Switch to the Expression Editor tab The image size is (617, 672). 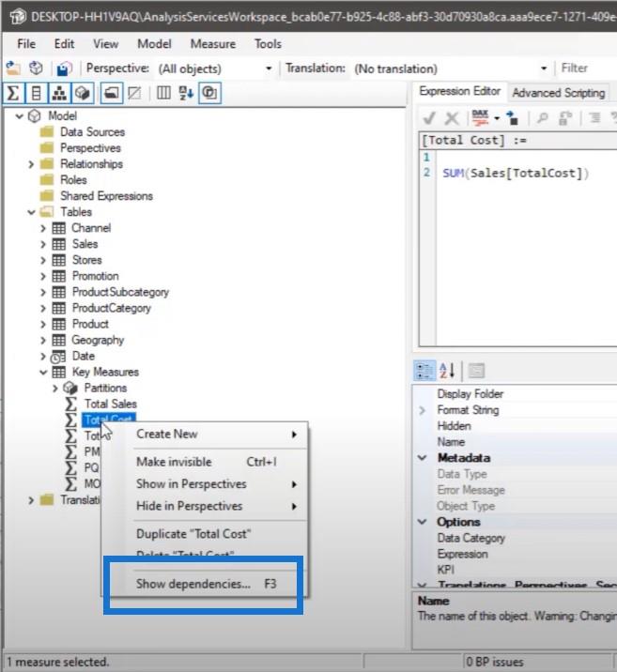[x=459, y=91]
